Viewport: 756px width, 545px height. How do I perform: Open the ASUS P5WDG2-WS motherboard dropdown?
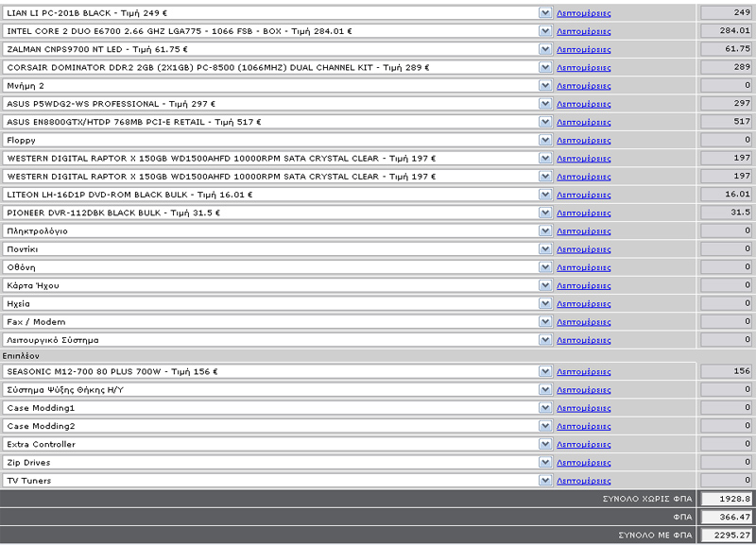click(x=545, y=104)
